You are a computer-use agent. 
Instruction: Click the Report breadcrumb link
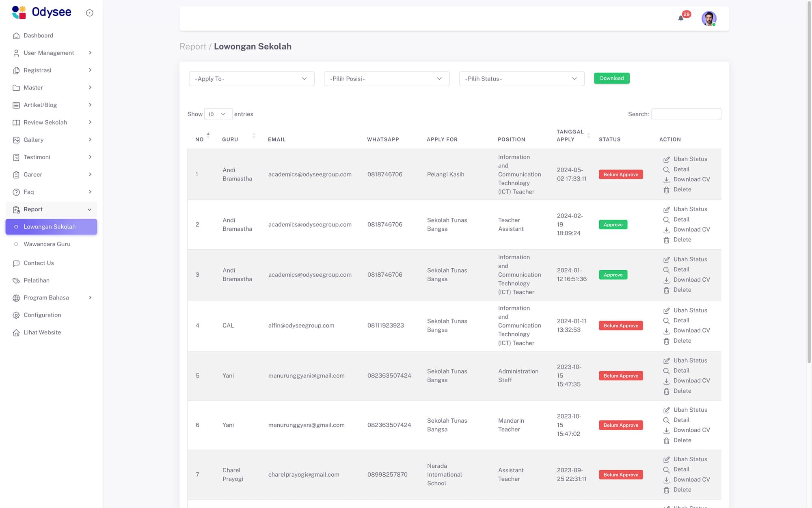[193, 46]
